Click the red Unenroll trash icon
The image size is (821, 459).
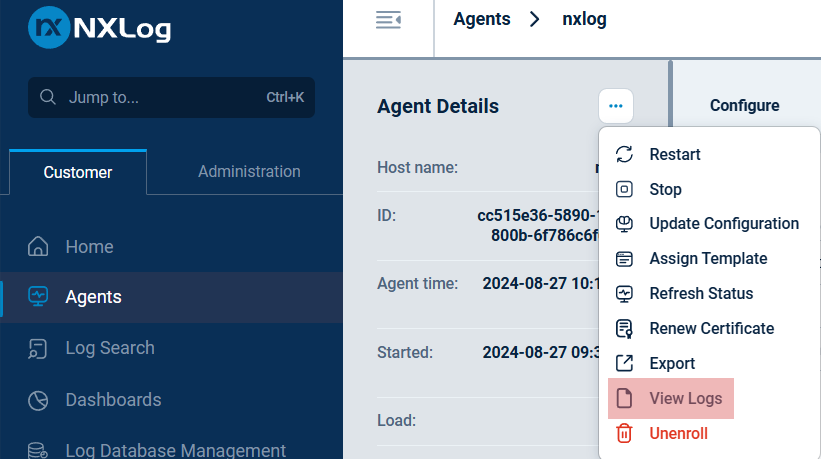624,433
